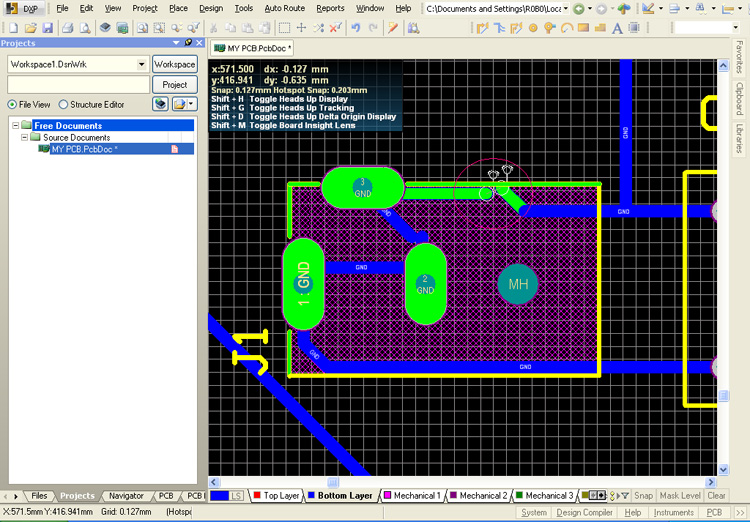Click the MY PCB.PcbDoc document tab
The width and height of the screenshot is (750, 522).
click(x=252, y=48)
